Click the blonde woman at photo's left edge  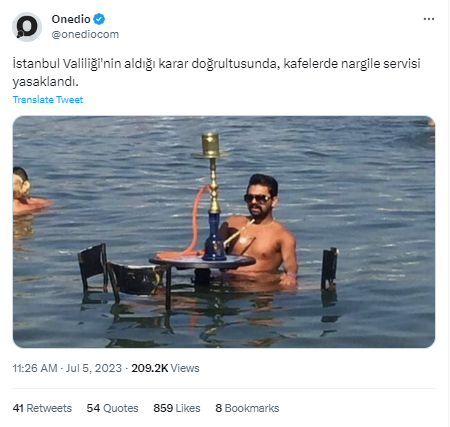point(26,191)
